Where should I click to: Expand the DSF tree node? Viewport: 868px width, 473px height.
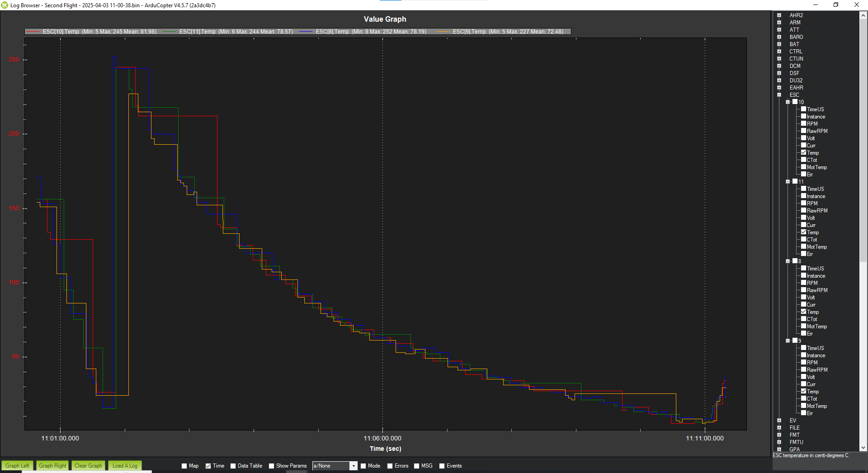coord(779,73)
